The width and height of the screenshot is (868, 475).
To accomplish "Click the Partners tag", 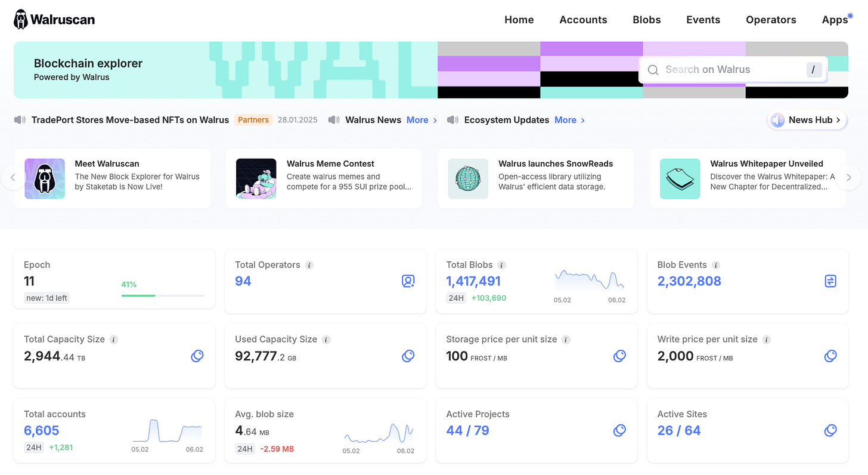I will click(x=253, y=120).
